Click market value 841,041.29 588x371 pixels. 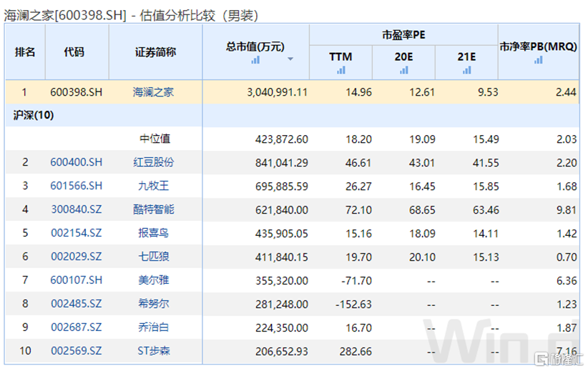coord(282,163)
